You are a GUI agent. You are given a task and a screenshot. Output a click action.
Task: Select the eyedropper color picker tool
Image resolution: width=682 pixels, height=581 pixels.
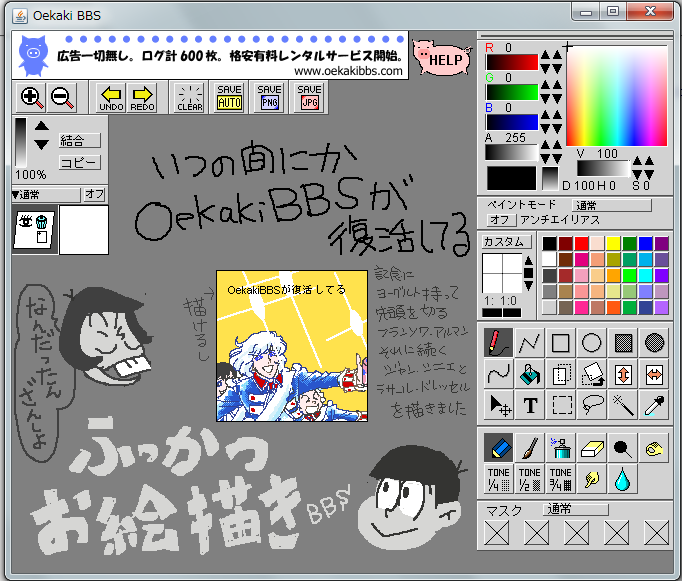pos(654,405)
